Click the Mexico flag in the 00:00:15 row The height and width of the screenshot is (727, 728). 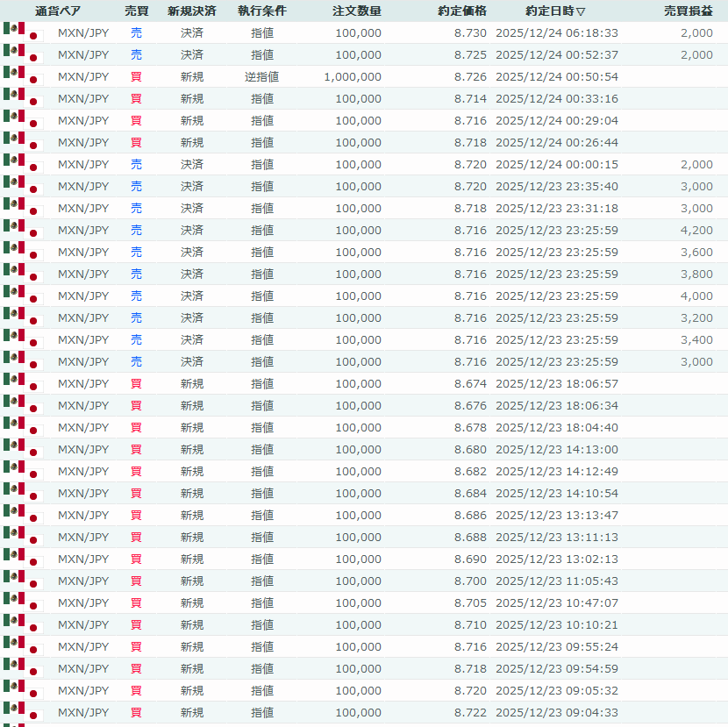point(14,161)
